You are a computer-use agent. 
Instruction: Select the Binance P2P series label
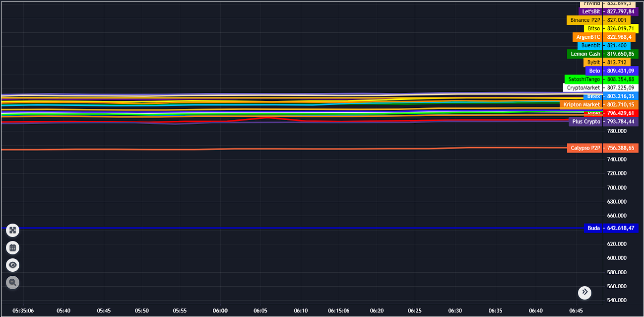point(584,20)
